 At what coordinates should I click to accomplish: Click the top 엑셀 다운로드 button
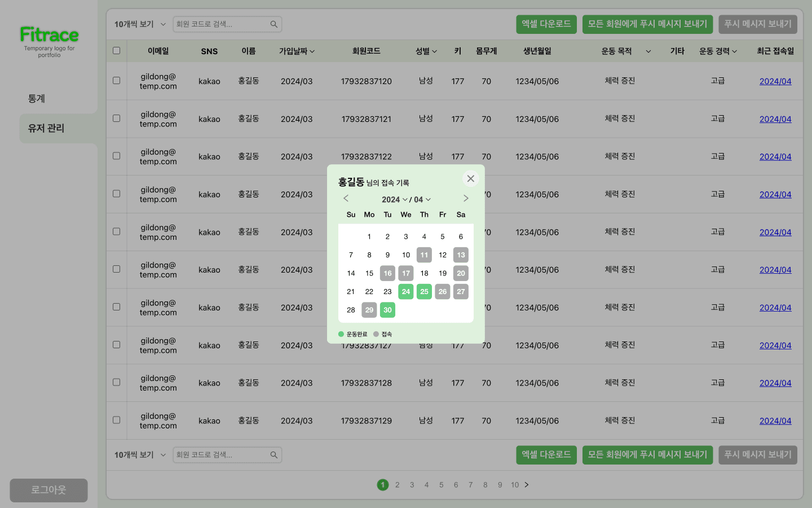[x=546, y=24]
